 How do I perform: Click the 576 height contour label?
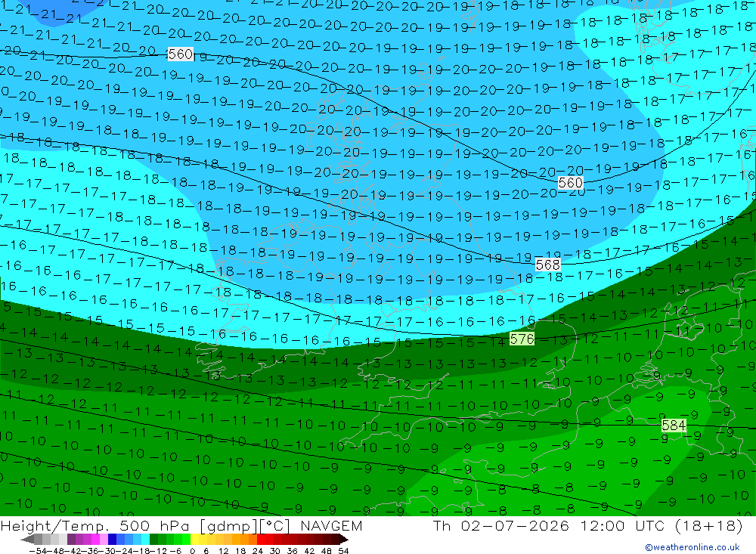[x=522, y=339]
